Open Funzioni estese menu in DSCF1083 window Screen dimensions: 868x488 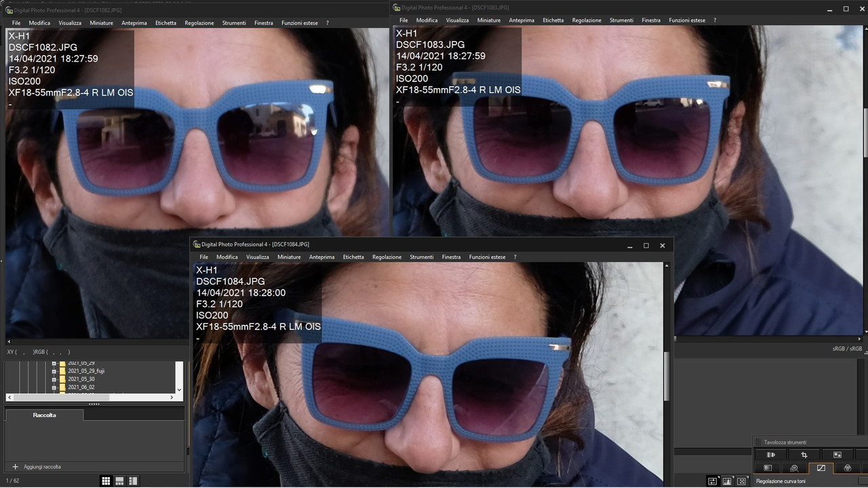click(688, 20)
